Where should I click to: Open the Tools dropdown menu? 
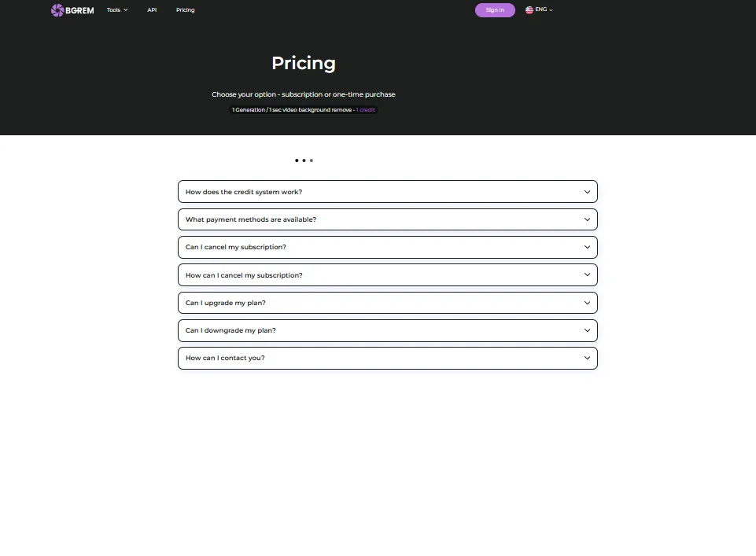117,10
